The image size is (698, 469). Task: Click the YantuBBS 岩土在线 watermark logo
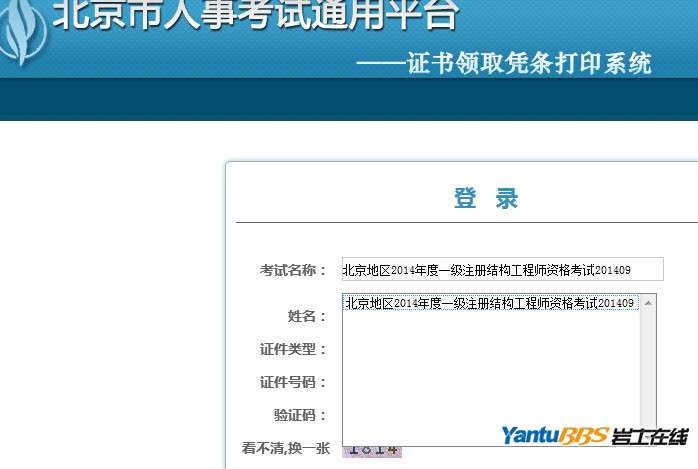[594, 436]
